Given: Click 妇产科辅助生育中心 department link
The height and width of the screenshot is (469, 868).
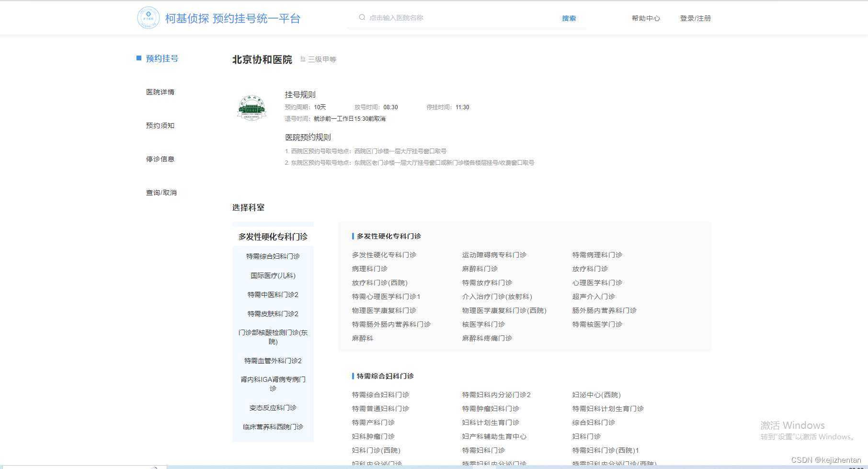Looking at the screenshot, I should 494,436.
